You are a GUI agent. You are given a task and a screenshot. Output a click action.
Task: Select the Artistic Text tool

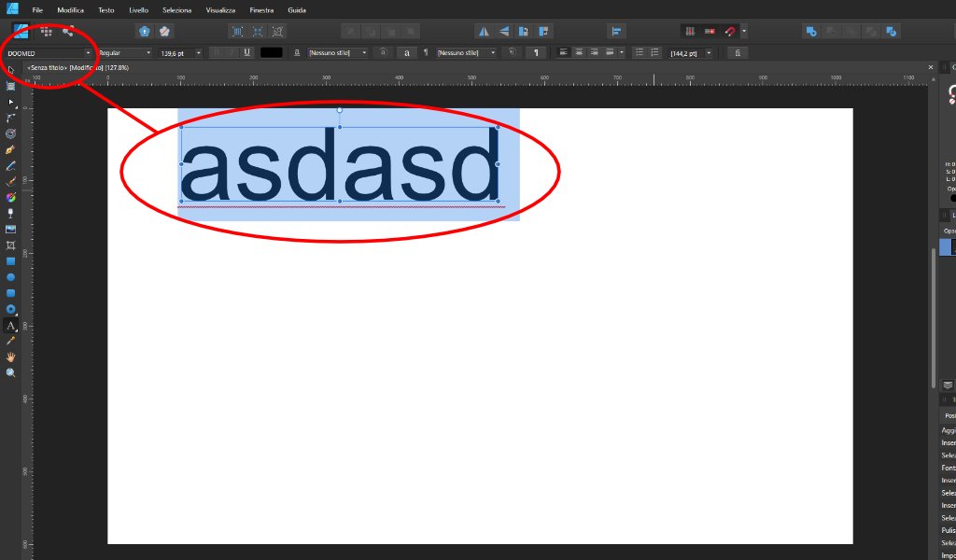coord(10,326)
